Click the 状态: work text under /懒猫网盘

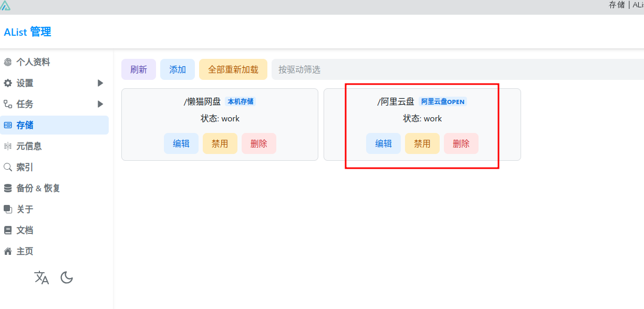click(220, 119)
